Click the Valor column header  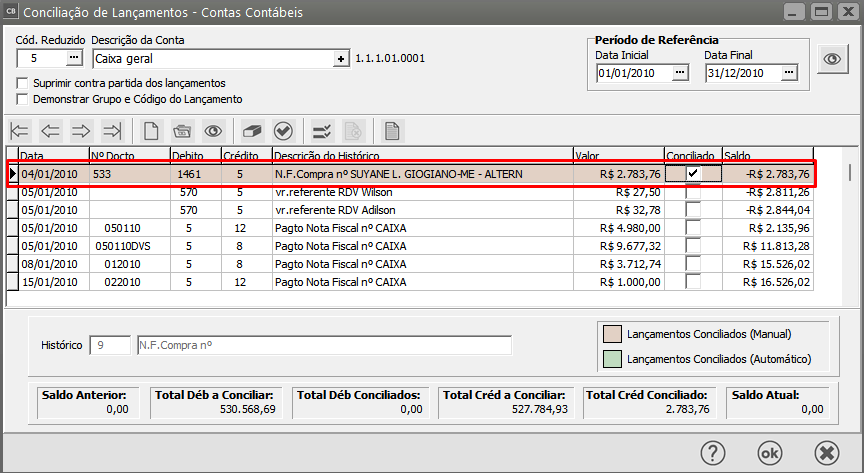[x=618, y=157]
